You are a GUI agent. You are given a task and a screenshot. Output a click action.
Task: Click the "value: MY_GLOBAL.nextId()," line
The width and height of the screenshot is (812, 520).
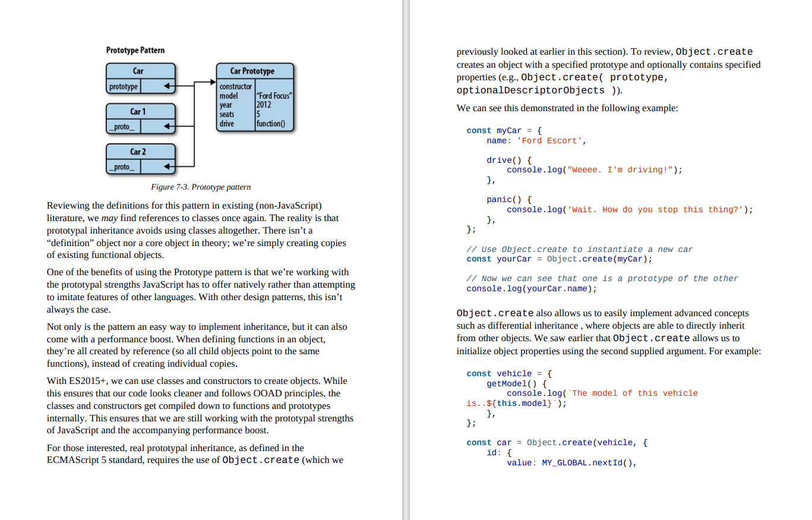tap(572, 462)
